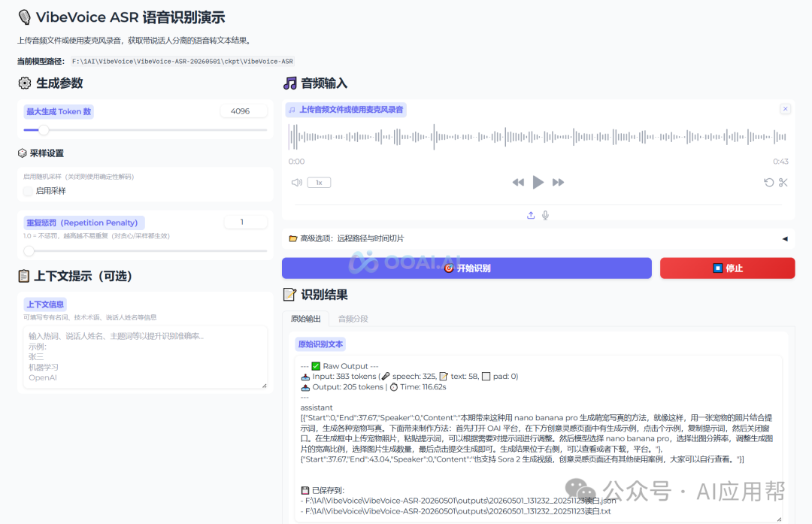Image resolution: width=812 pixels, height=524 pixels.
Task: Edit the 4096 max token value field
Action: tap(244, 111)
